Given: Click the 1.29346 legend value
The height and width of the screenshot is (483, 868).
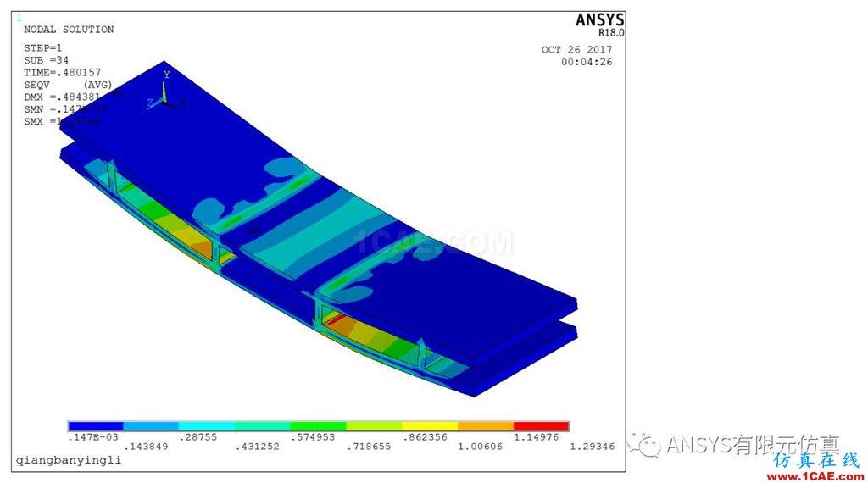Looking at the screenshot, I should pyautogui.click(x=593, y=447).
